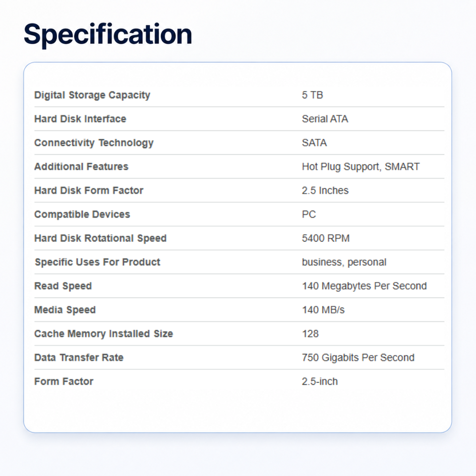Select the Hard Disk Form Factor label
Screen dimensions: 476x476
tap(89, 190)
